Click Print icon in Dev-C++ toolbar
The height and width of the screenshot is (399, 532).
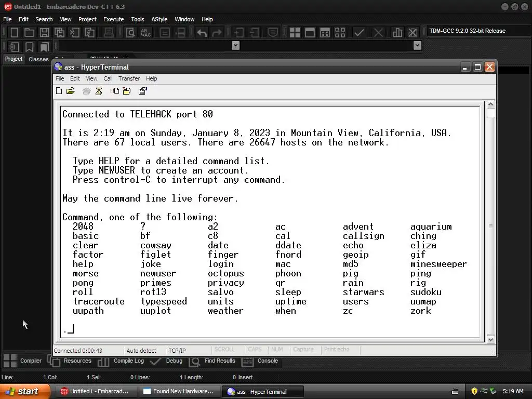[x=109, y=33]
